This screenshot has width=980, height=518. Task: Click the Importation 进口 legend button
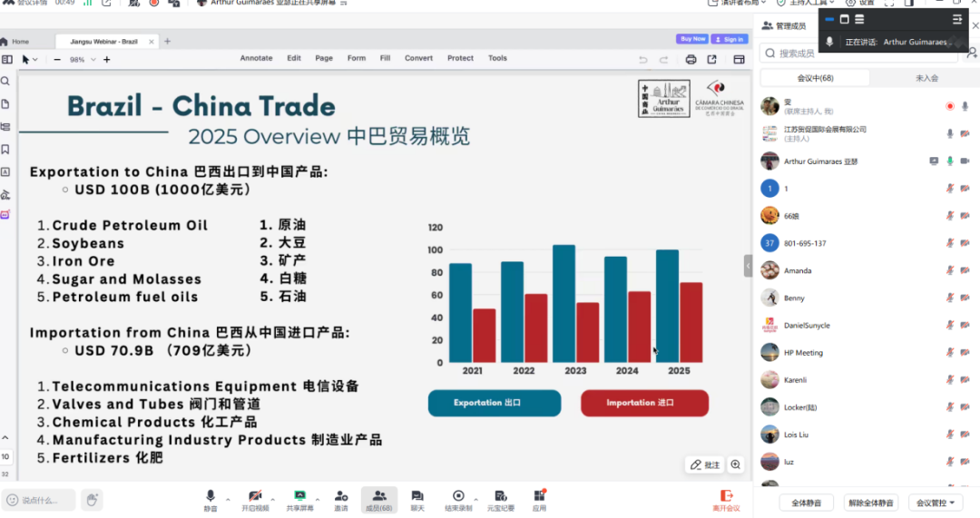pos(644,403)
